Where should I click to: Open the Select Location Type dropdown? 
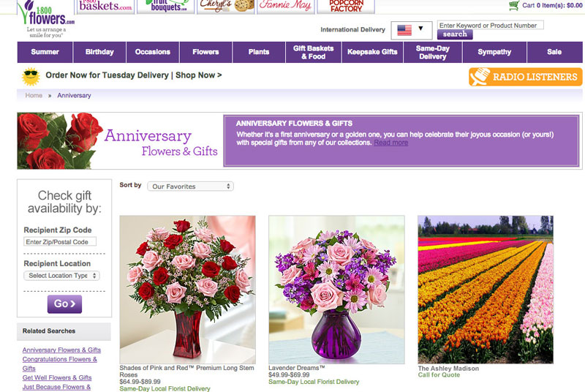coord(62,276)
